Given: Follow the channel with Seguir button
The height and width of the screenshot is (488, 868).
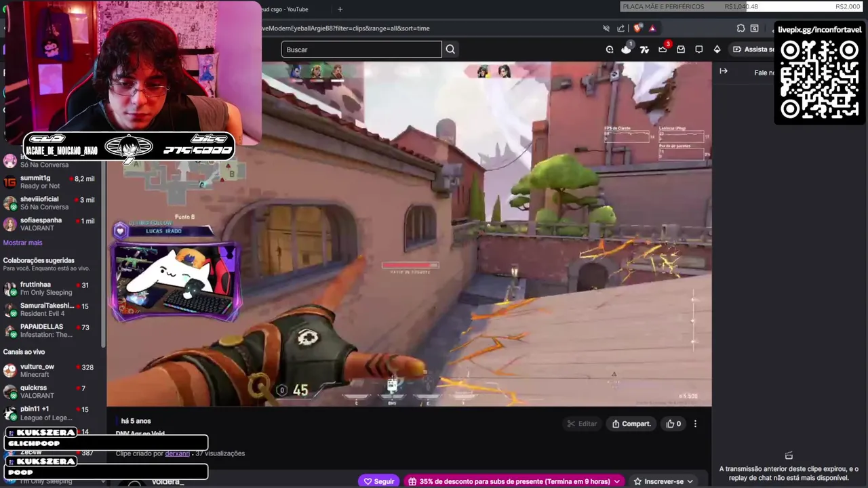Looking at the screenshot, I should (x=379, y=481).
